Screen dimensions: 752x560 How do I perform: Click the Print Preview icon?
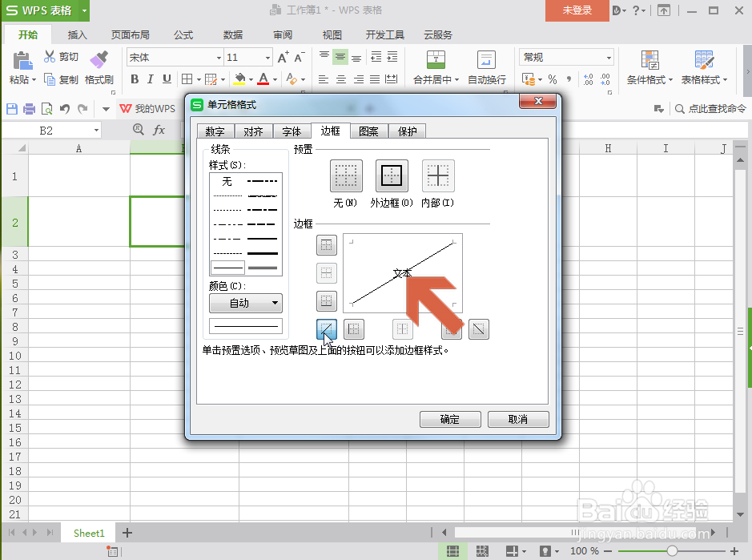pyautogui.click(x=47, y=109)
